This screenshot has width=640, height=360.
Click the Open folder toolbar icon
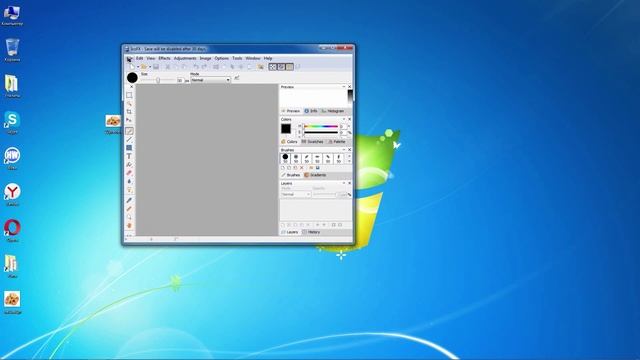pos(144,67)
